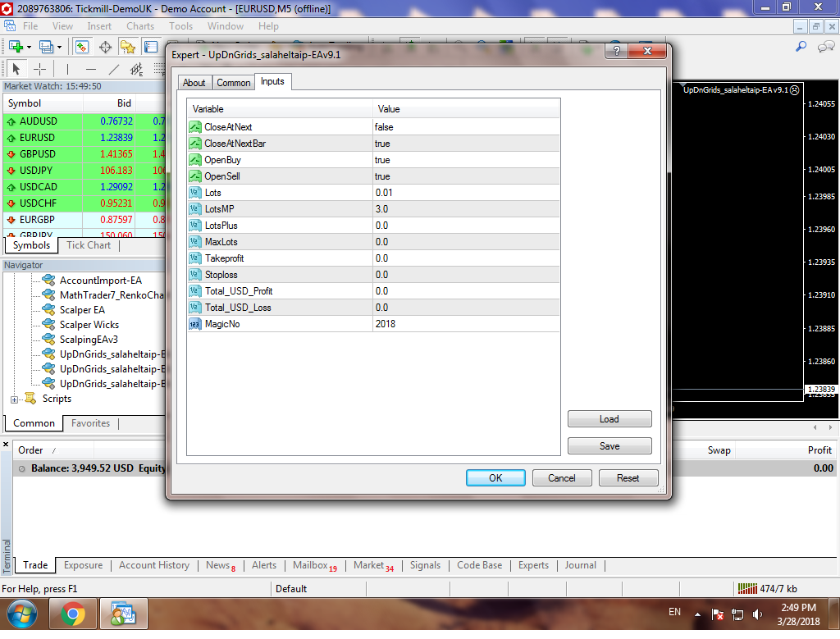Viewport: 840px width, 639px height.
Task: Expand the Scripts tree node
Action: 14,399
